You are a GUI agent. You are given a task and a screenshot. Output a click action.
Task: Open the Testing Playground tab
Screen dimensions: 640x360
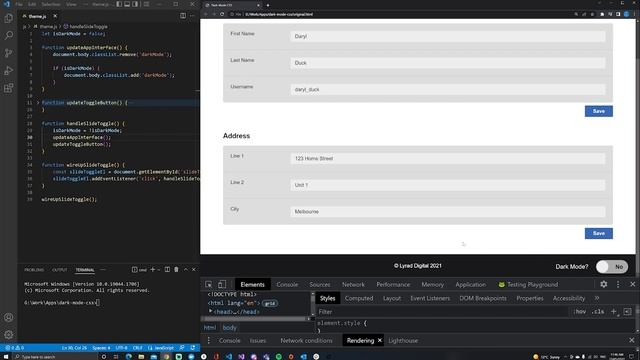(528, 284)
